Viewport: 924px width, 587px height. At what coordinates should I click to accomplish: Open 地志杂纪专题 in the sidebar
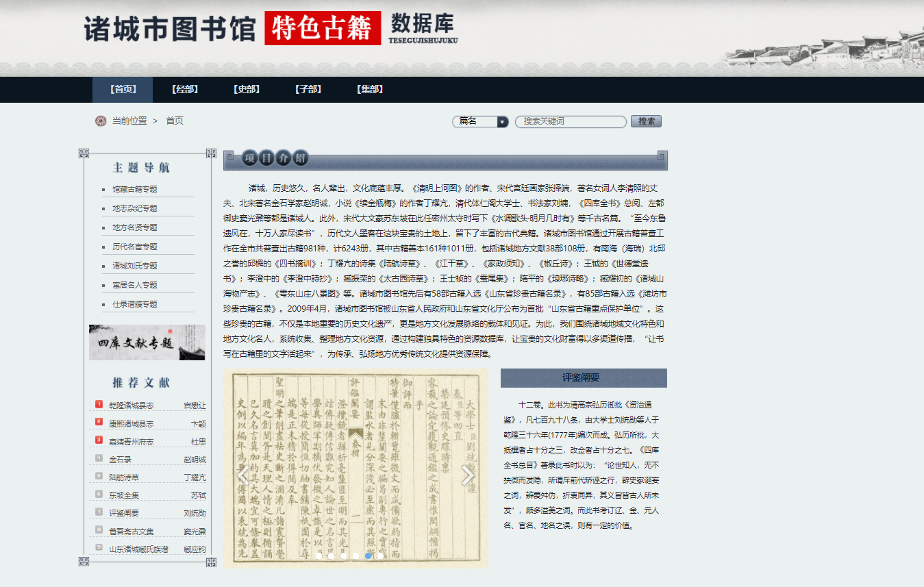(135, 209)
